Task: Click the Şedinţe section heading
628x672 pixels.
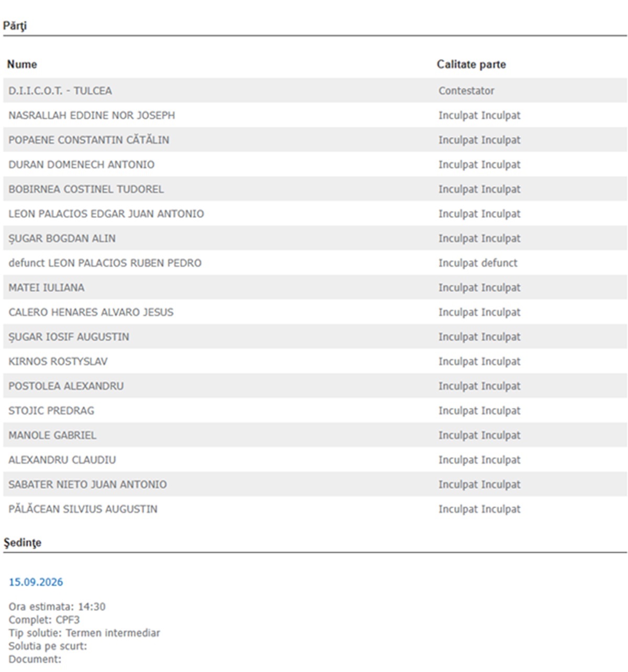Action: click(x=23, y=543)
